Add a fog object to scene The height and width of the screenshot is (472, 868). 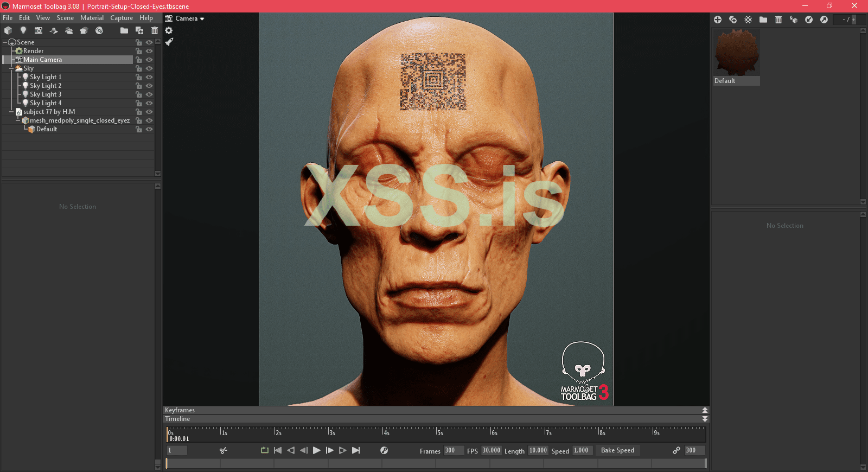69,30
